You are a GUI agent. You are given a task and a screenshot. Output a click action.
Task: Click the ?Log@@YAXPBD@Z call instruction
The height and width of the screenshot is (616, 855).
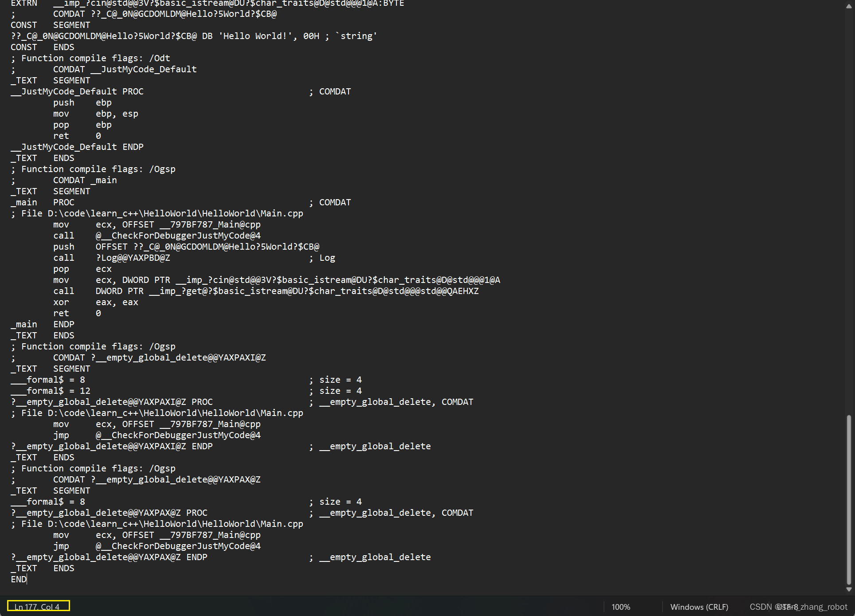point(133,258)
